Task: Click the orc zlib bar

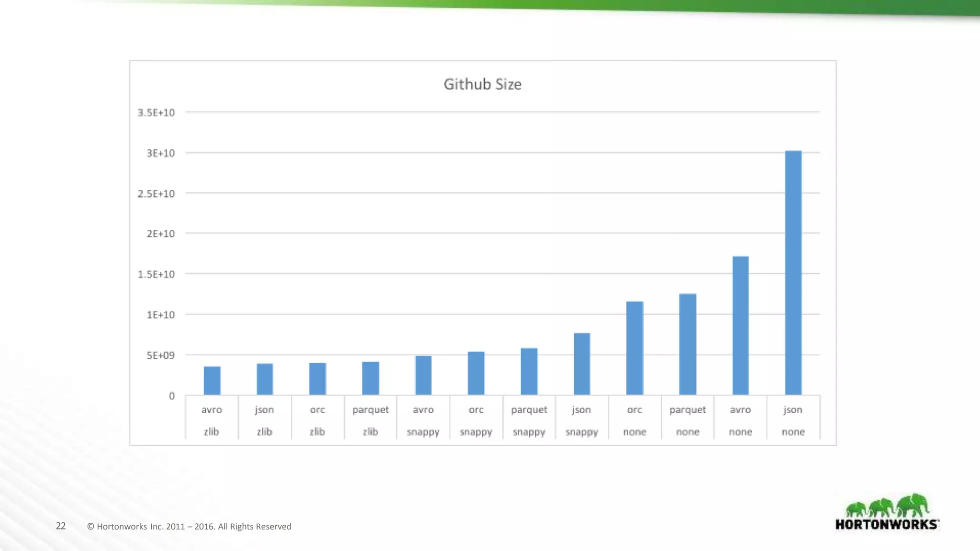Action: click(x=317, y=379)
